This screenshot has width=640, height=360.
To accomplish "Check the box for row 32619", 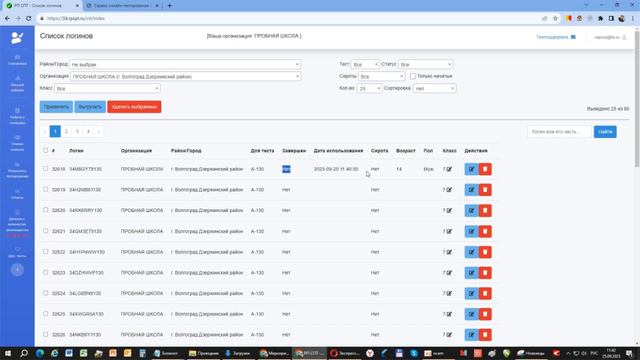I will click(46, 189).
